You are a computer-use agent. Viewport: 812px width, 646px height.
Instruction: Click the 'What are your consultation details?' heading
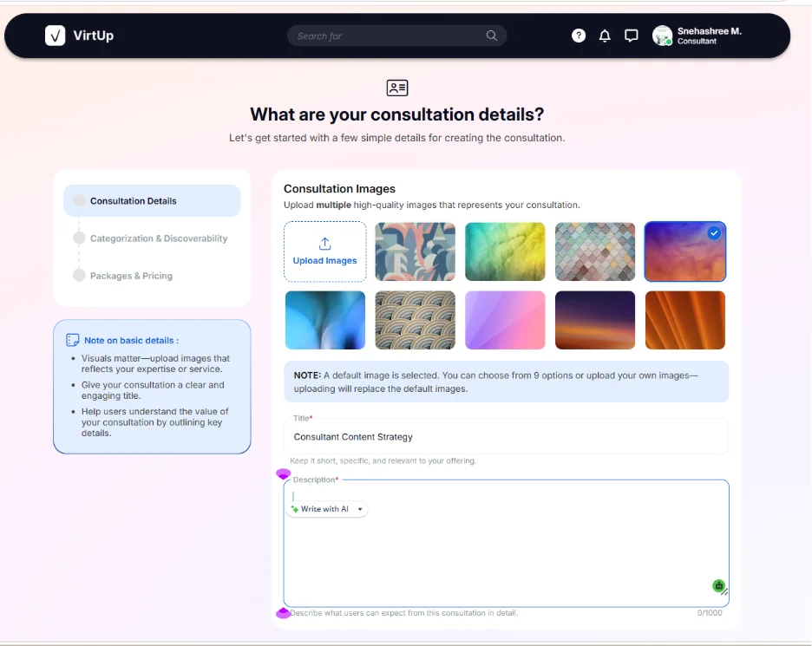396,114
